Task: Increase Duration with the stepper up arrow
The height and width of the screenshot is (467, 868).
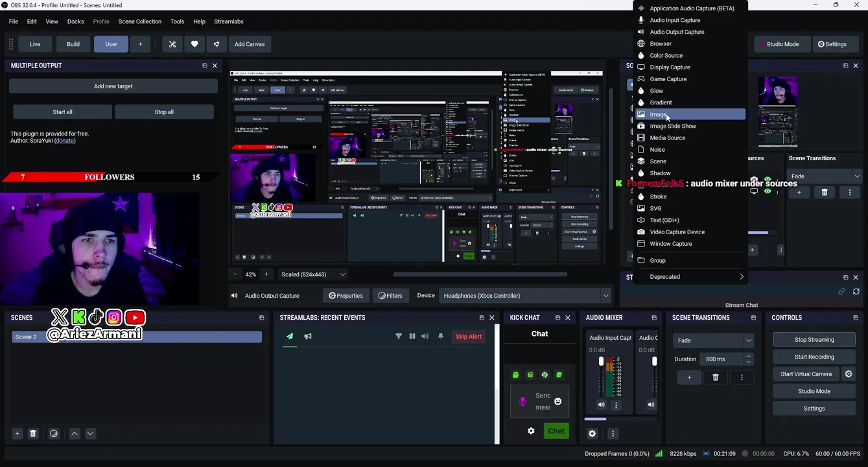Action: 749,356
